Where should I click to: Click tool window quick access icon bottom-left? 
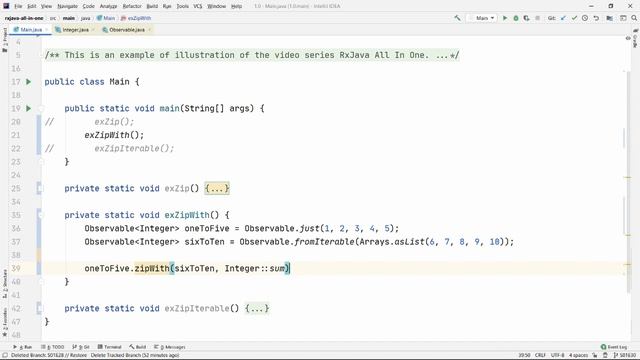(x=5, y=356)
